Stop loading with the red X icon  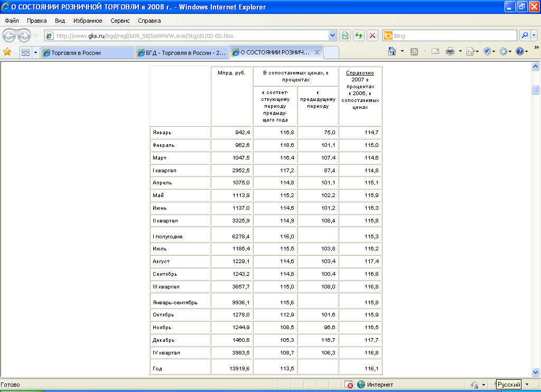pyautogui.click(x=372, y=35)
